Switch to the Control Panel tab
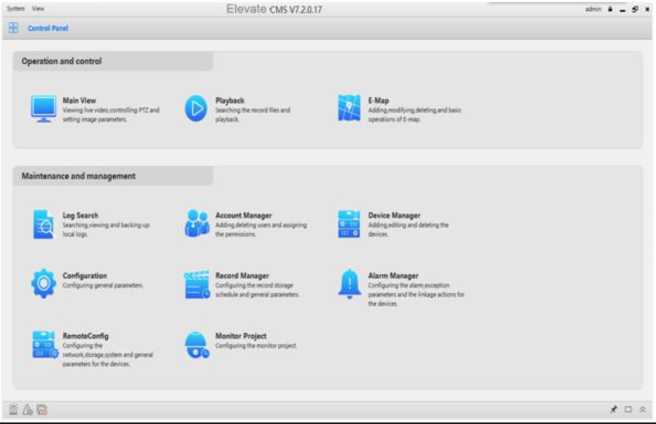This screenshot has height=424, width=656. click(47, 28)
